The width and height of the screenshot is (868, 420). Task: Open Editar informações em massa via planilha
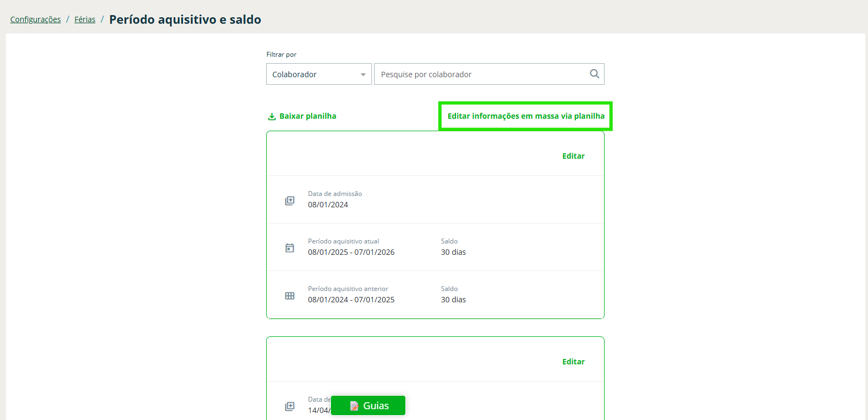tap(526, 116)
